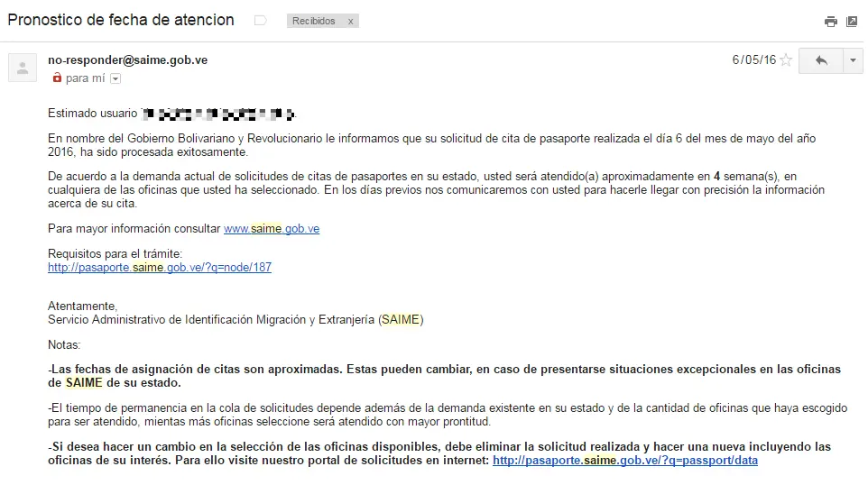Open more actions dropdown beside reply
The height and width of the screenshot is (494, 868).
tap(853, 60)
